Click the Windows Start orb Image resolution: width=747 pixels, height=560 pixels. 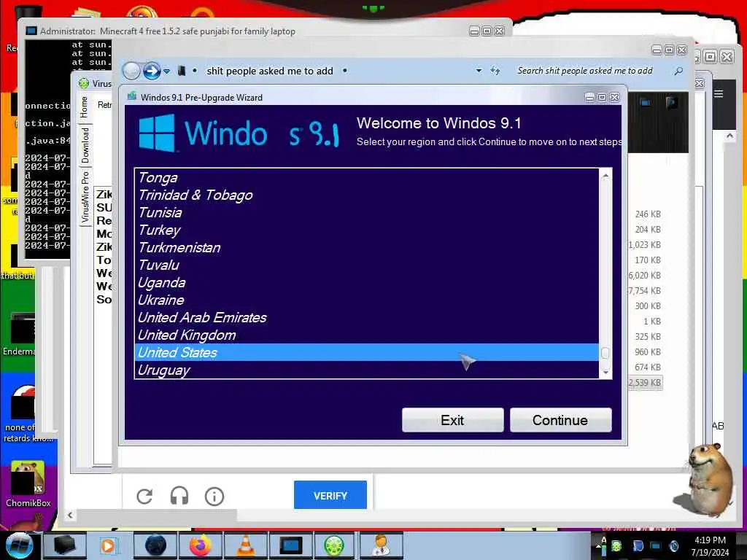pos(19,545)
